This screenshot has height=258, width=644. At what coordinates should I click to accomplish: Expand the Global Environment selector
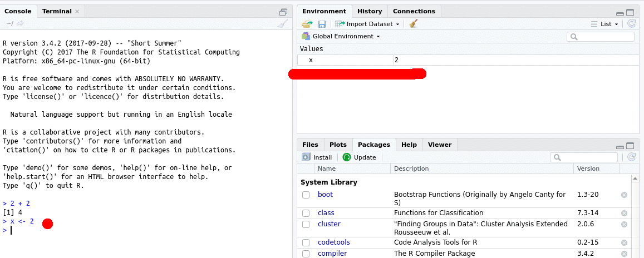(x=341, y=36)
